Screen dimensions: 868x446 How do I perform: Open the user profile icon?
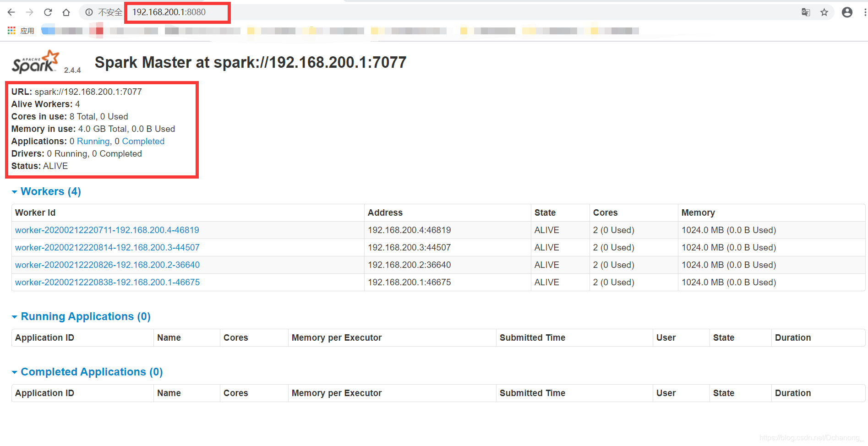point(847,12)
